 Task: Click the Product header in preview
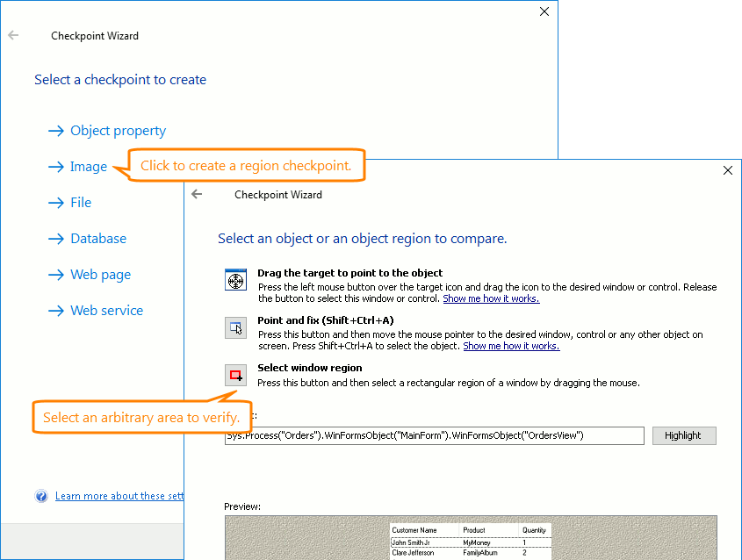[474, 530]
